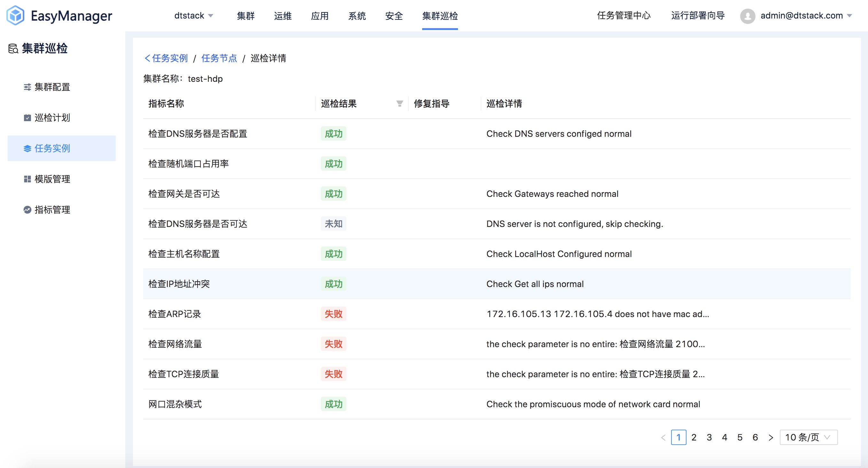Click the truncated ARP detail text 172.16.105.13
The width and height of the screenshot is (868, 468).
pos(598,314)
